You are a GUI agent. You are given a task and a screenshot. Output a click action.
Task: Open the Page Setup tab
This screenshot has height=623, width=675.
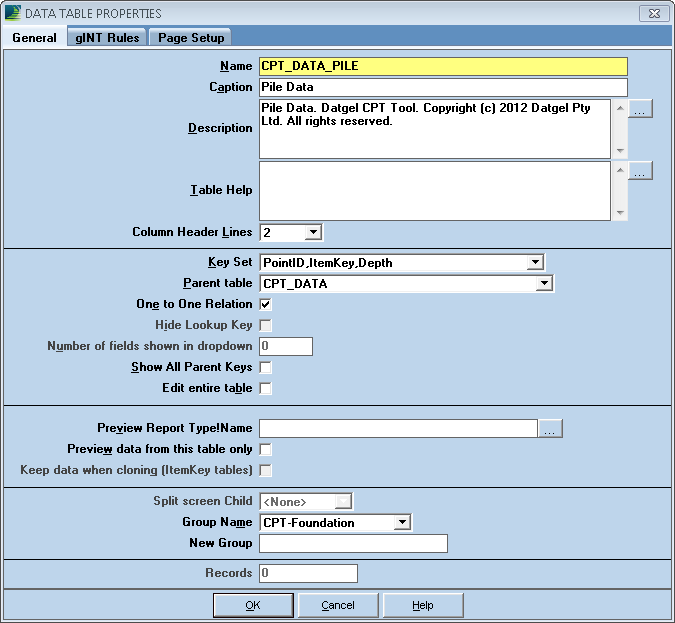[x=191, y=37]
